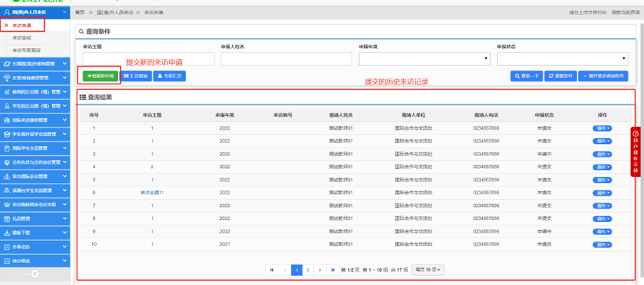Open the 申报年度 dropdown
The image size is (644, 285).
pos(425,59)
